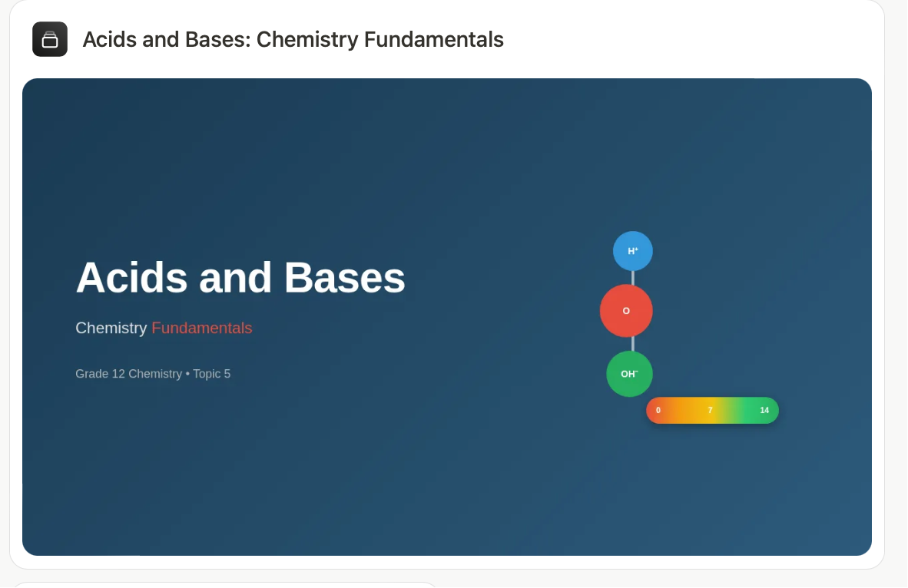Click the connector line between O and OH-
This screenshot has height=588, width=908.
tap(633, 344)
